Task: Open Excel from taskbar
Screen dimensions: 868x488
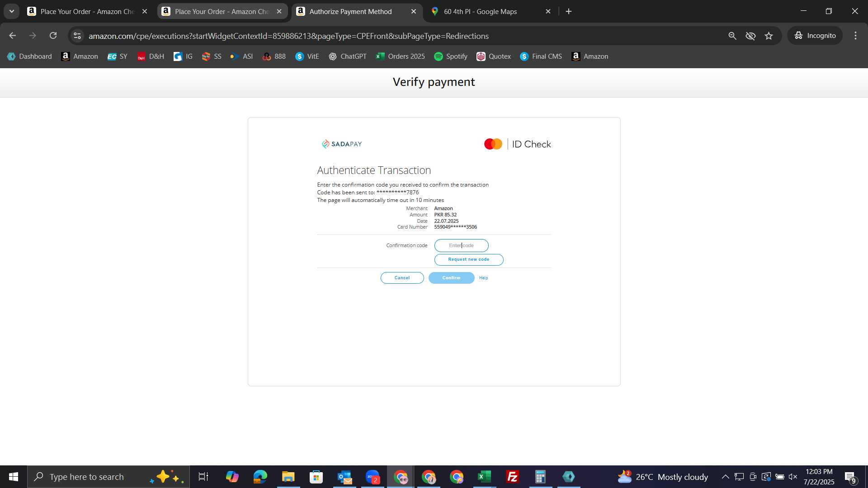Action: click(484, 477)
